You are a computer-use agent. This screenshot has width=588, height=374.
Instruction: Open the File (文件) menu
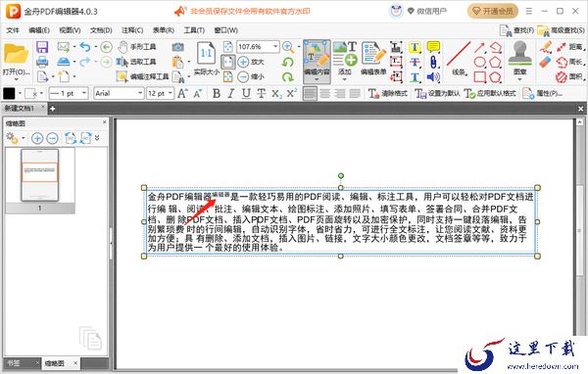pyautogui.click(x=13, y=30)
